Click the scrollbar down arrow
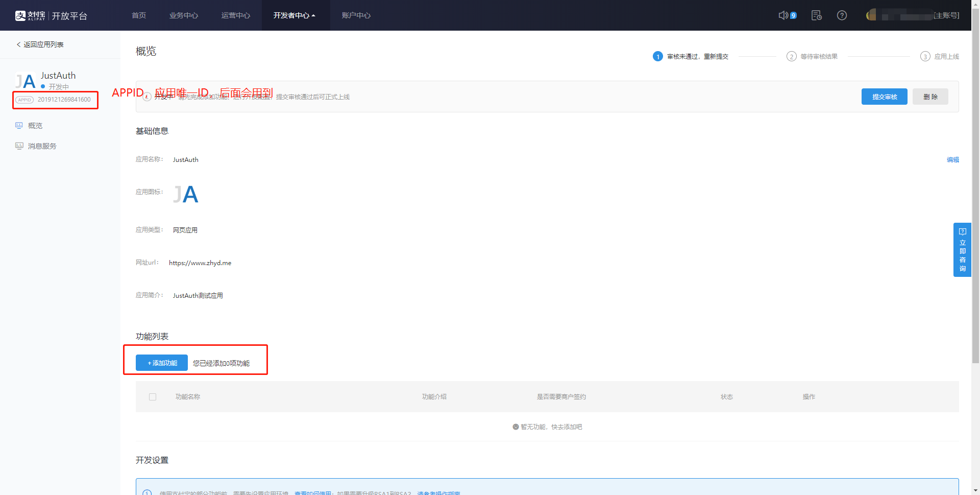 point(975,491)
